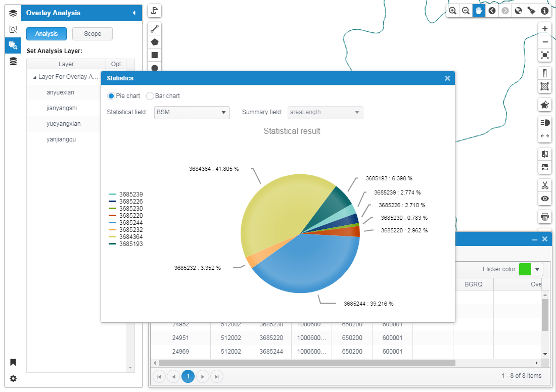The image size is (556, 392).
Task: Switch to the Scope tab
Action: coord(92,34)
